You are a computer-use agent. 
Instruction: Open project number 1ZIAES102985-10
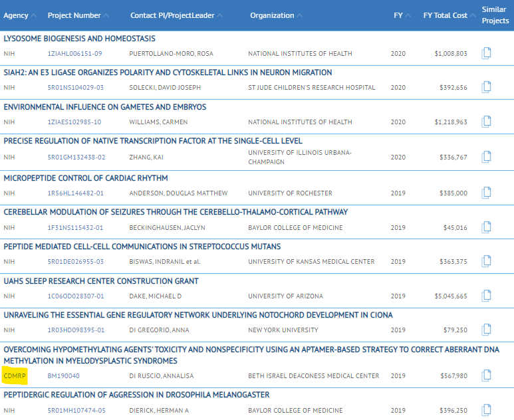click(74, 122)
